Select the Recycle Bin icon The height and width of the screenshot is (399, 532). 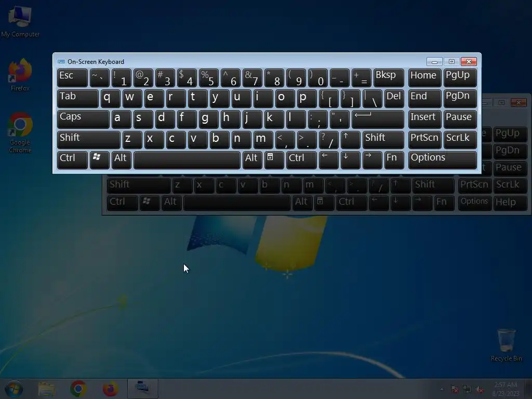point(506,345)
